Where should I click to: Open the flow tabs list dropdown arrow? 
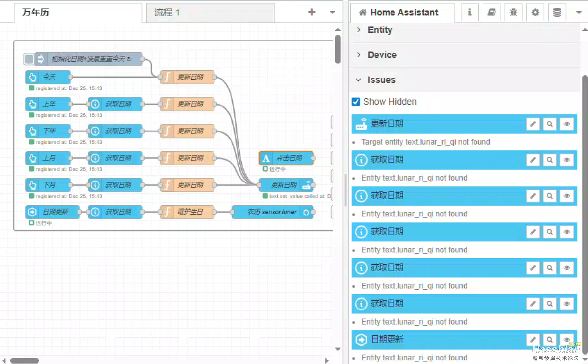point(332,13)
